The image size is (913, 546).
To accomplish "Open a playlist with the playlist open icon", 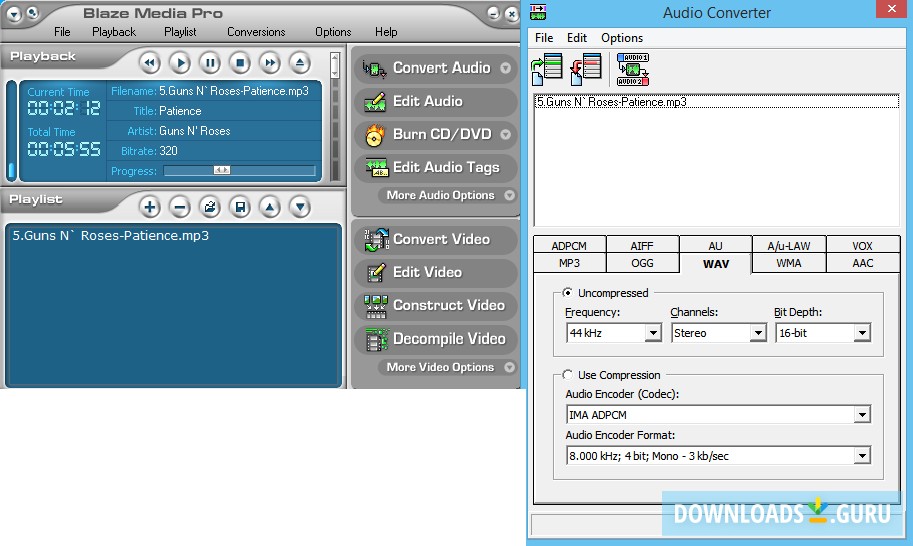I will point(210,207).
